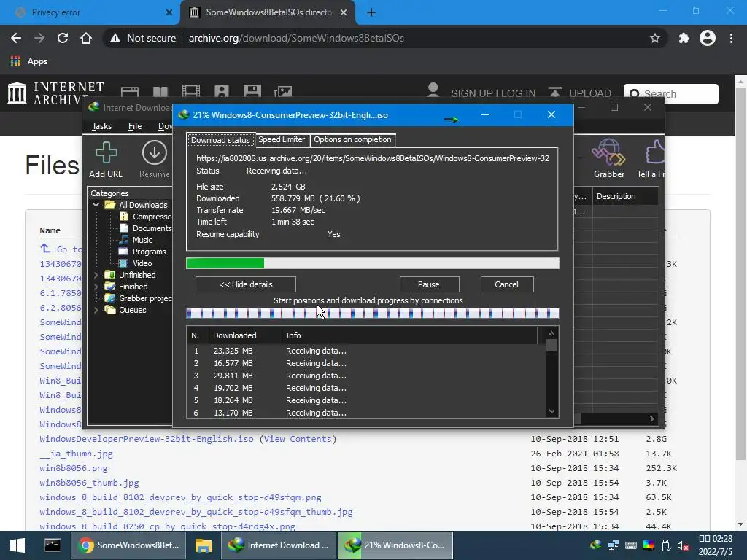Open the Internet Archive texts book icon
747x560 pixels.
(x=160, y=92)
